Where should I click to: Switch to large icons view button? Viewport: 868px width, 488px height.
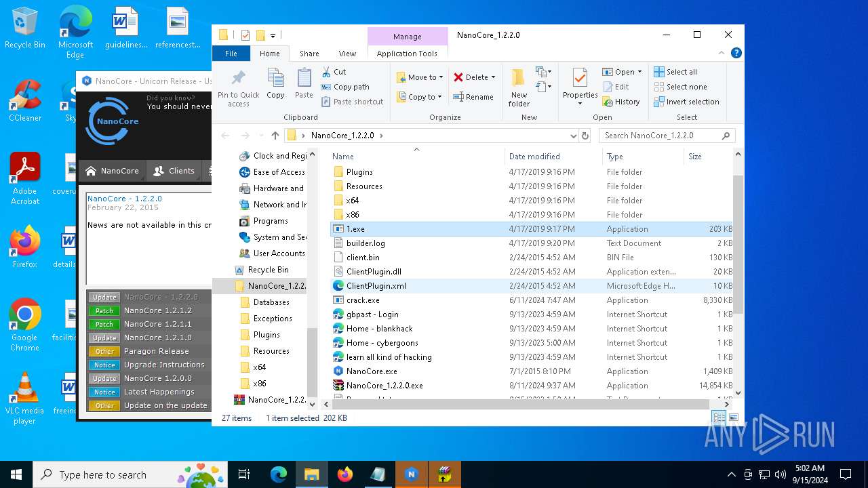[733, 418]
